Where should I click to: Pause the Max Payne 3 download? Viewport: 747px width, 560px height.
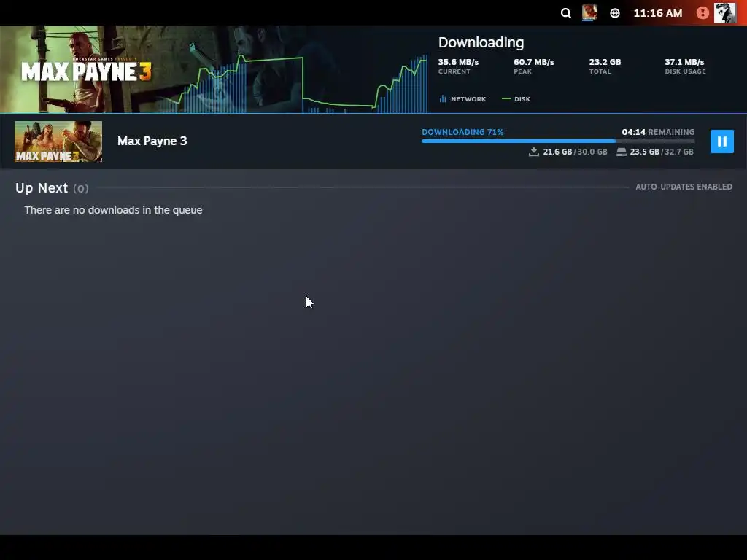pyautogui.click(x=721, y=141)
